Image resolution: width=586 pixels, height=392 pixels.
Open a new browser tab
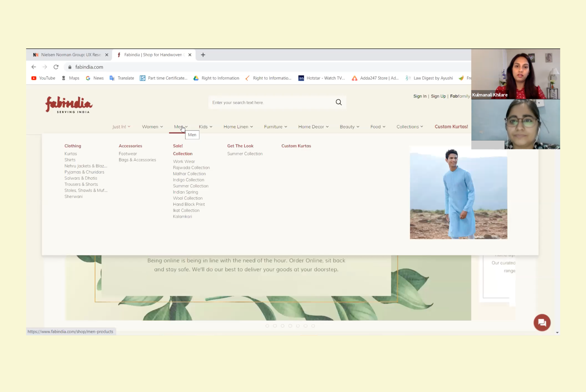[203, 55]
